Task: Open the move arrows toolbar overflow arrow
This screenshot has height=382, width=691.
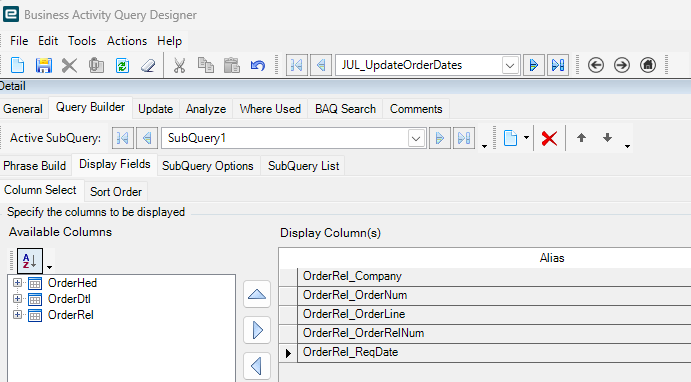Action: tap(627, 146)
